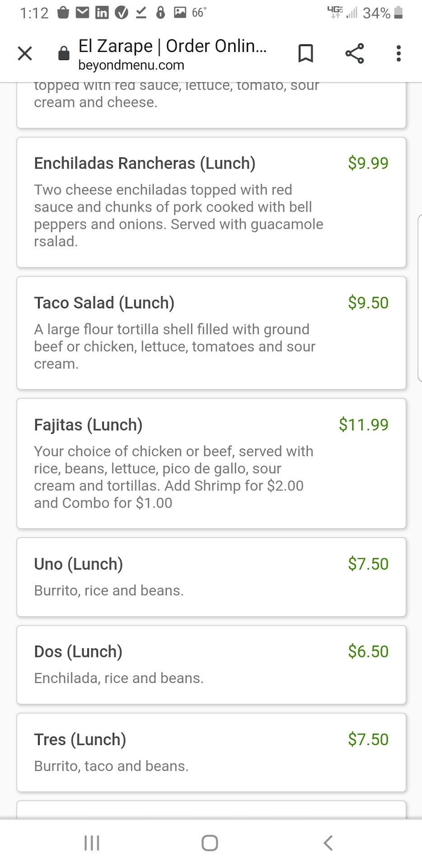
Task: Select the Taco Salad (Lunch) item
Action: point(104,303)
